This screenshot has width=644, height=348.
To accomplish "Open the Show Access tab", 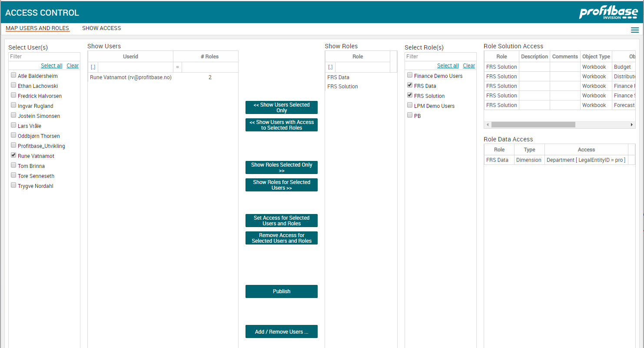I will (102, 28).
